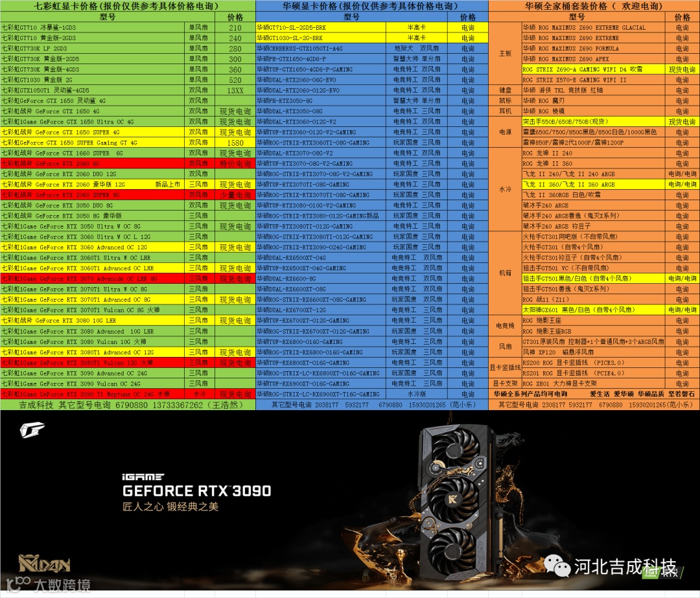Select the 华硕全家桶套装价格 table header
Image resolution: width=700 pixels, height=598 pixels.
pyautogui.click(x=594, y=6)
